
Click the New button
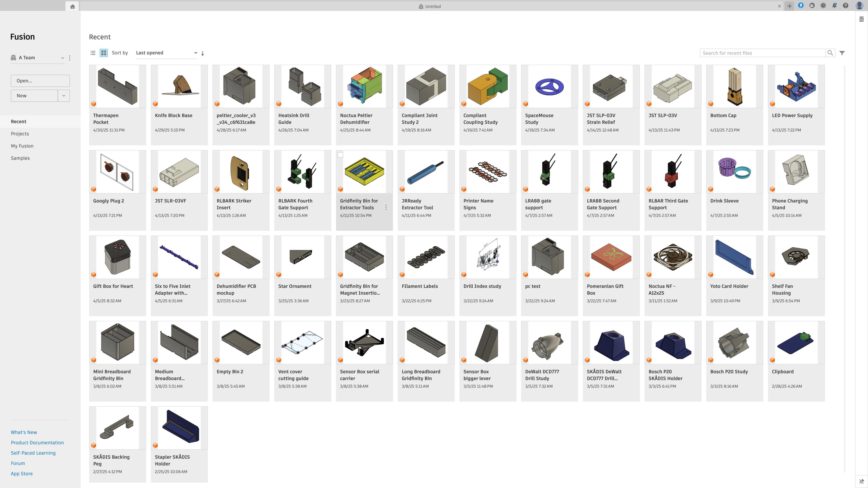34,96
